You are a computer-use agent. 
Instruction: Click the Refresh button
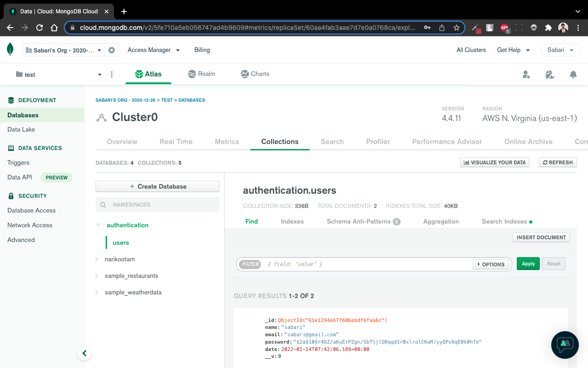coord(558,162)
